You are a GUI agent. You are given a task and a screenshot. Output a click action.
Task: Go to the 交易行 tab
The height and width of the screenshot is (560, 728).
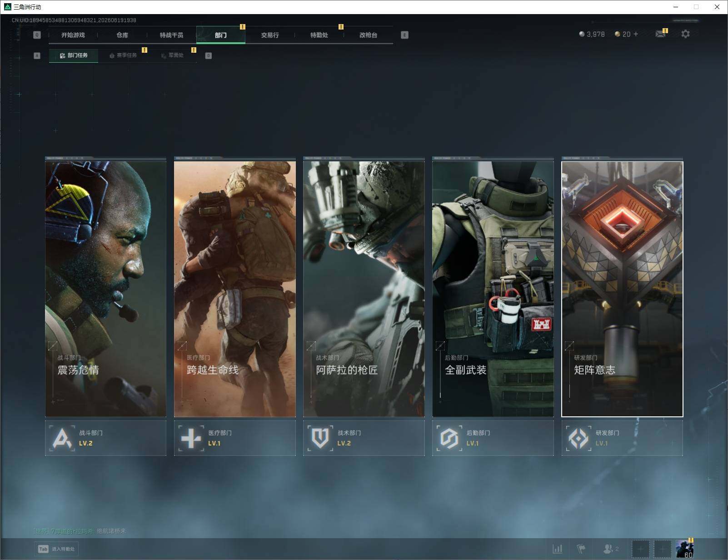point(270,35)
